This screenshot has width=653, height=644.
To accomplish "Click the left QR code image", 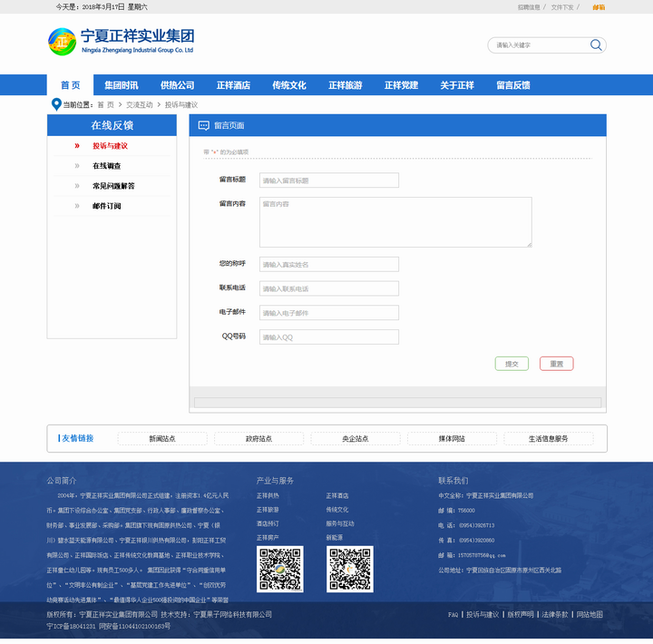I will [x=280, y=569].
